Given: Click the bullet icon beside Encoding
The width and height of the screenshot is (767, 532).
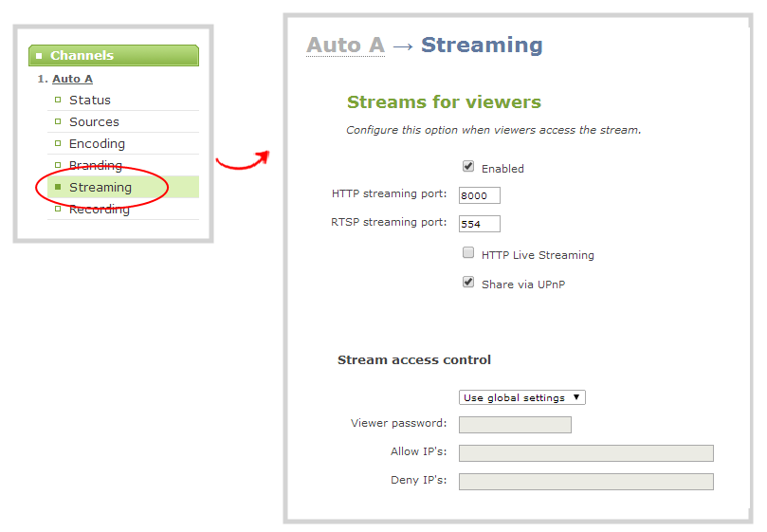Looking at the screenshot, I should (x=58, y=143).
